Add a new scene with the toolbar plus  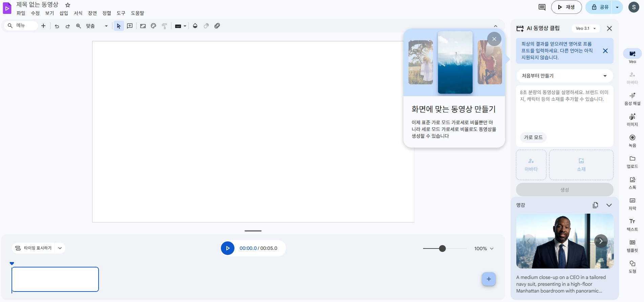pos(43,26)
